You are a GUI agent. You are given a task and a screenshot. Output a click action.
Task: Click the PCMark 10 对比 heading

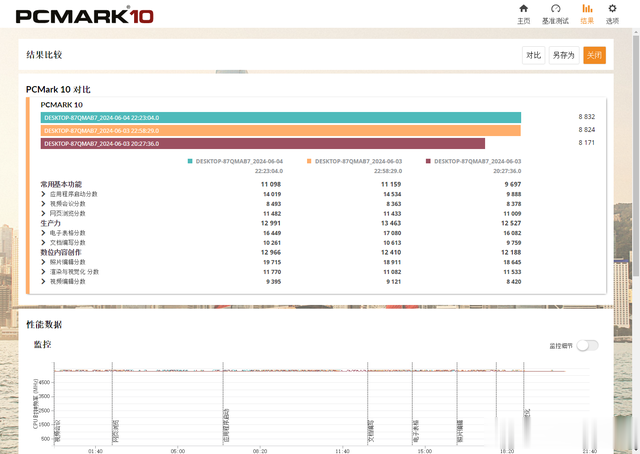(x=58, y=89)
